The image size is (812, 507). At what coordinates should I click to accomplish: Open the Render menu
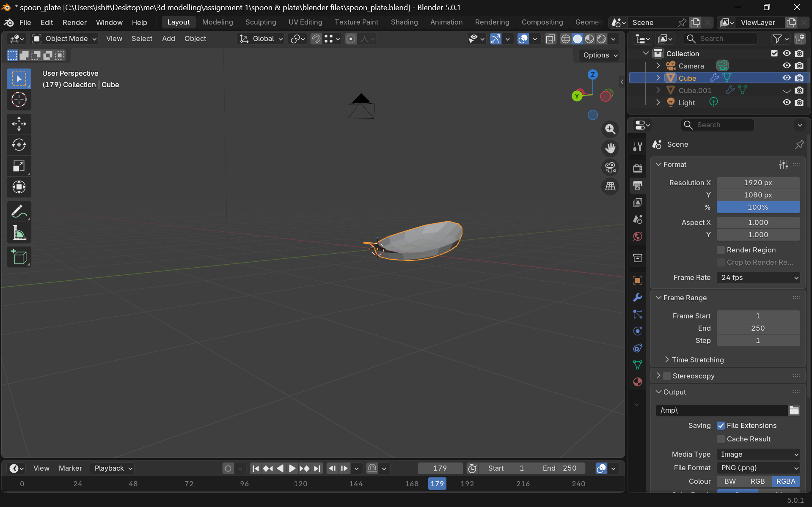74,22
